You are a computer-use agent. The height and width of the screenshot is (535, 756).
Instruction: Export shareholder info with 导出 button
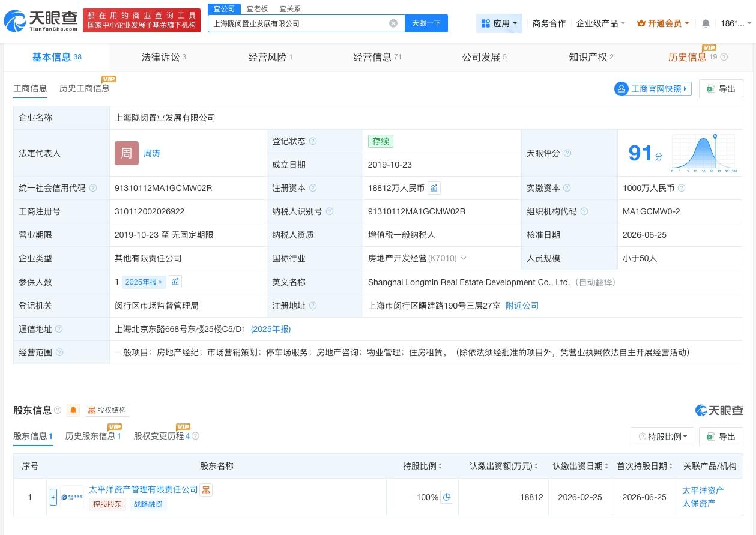pos(721,437)
